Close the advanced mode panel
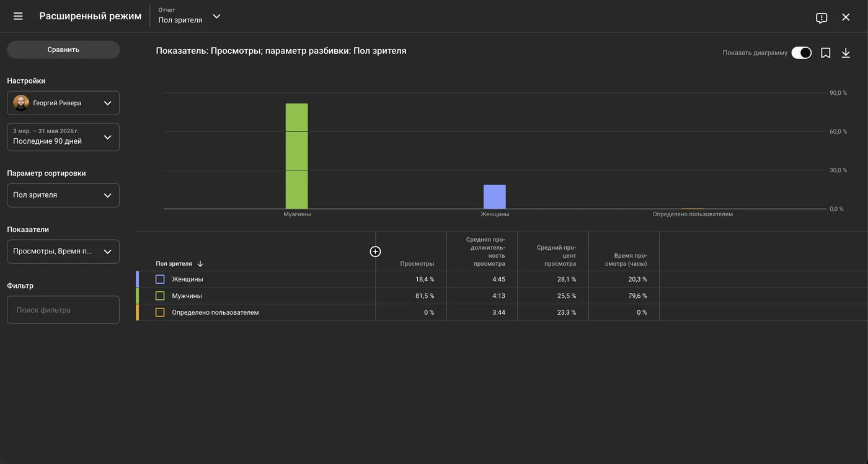Screen dimensions: 868x464 (846, 17)
